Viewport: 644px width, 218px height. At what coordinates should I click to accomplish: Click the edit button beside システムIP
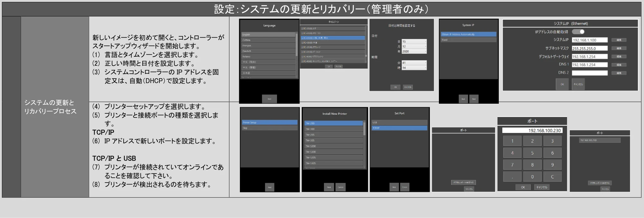pyautogui.click(x=619, y=40)
